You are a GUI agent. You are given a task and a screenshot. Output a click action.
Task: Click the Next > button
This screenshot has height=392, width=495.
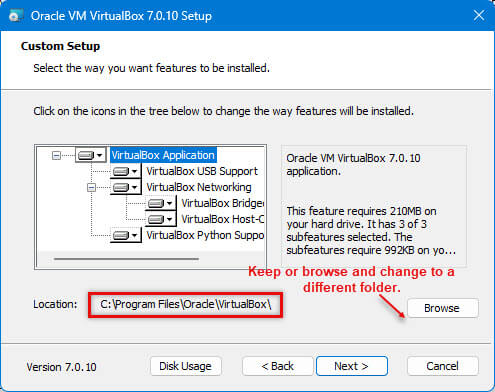pos(352,366)
